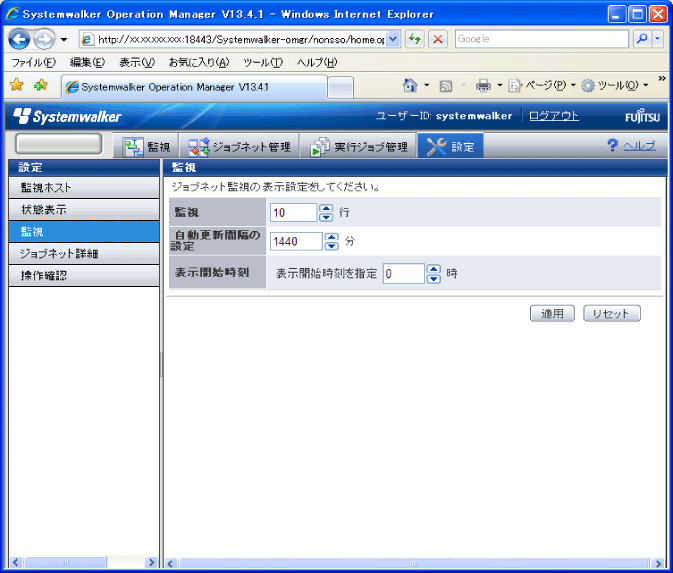The image size is (673, 573).
Task: Decrease 自動更新間隔 minutes with down arrow
Action: coord(331,246)
